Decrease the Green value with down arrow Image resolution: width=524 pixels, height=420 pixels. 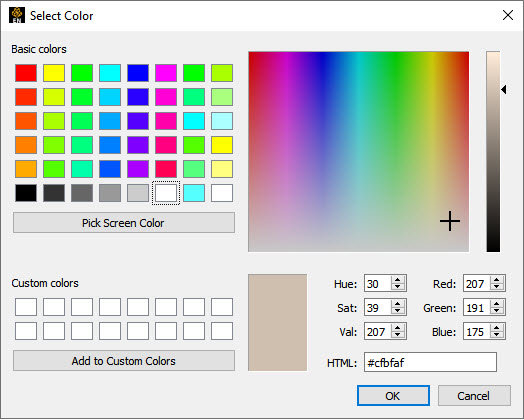(497, 311)
